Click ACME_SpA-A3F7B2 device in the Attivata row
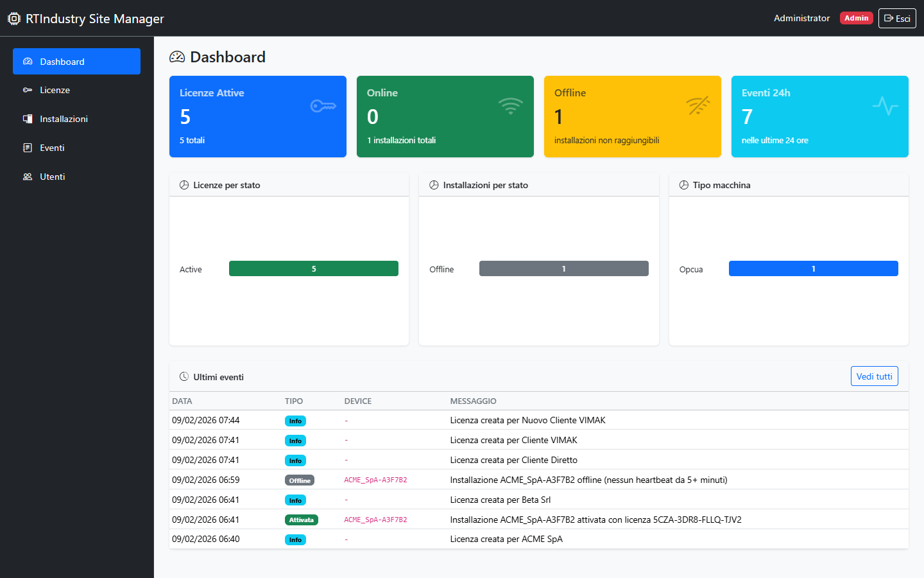924x578 pixels. (x=375, y=520)
